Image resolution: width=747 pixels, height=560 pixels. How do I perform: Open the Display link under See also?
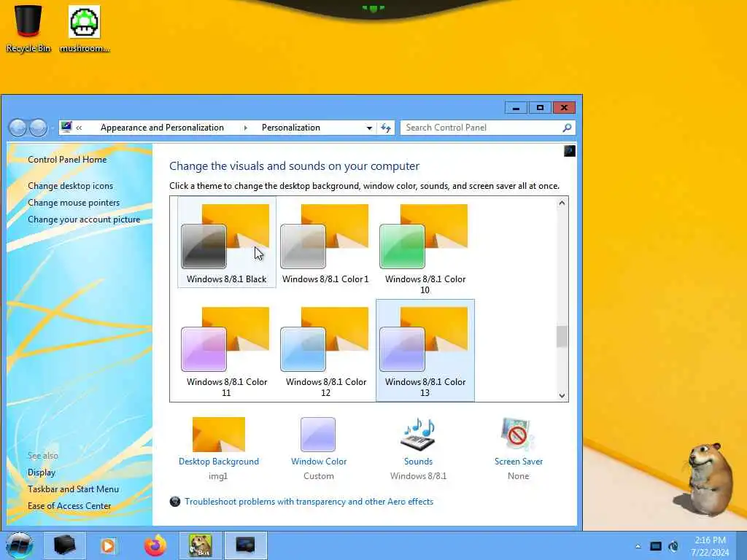[42, 472]
